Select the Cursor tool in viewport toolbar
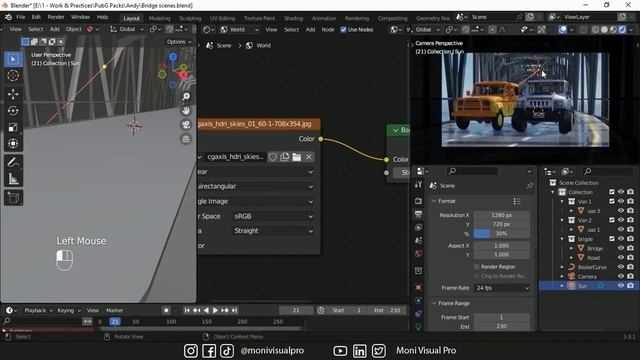Image resolution: width=640 pixels, height=360 pixels. pos(13,76)
